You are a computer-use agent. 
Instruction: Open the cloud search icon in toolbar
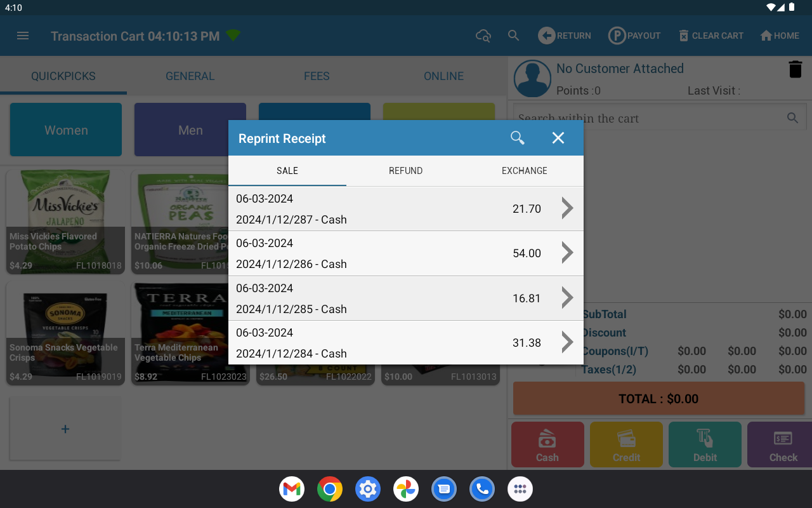pyautogui.click(x=483, y=36)
